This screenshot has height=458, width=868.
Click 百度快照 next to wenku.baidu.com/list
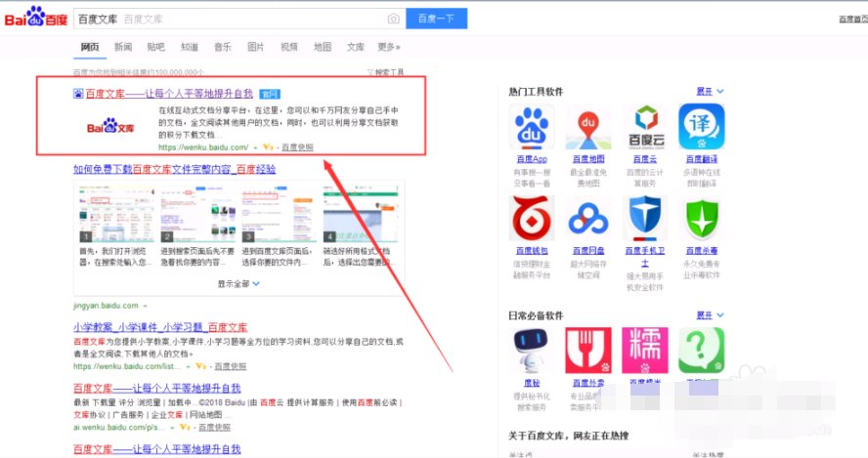pyautogui.click(x=231, y=366)
